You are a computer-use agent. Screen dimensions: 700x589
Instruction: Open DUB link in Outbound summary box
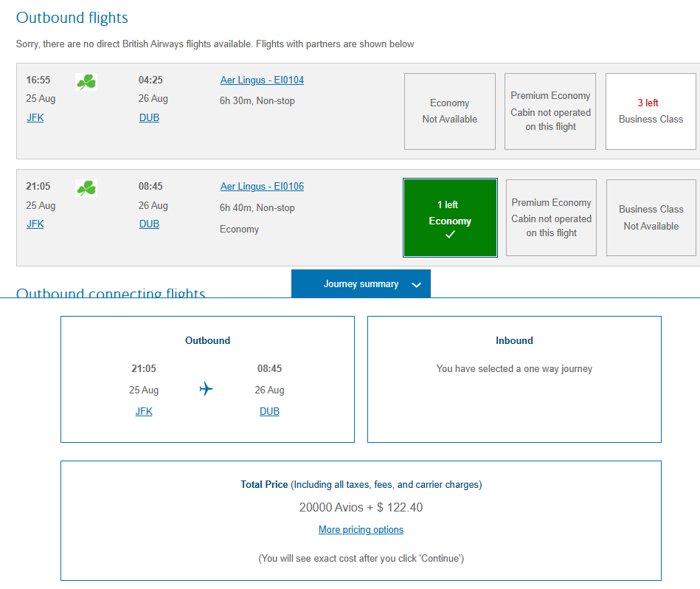pos(270,411)
